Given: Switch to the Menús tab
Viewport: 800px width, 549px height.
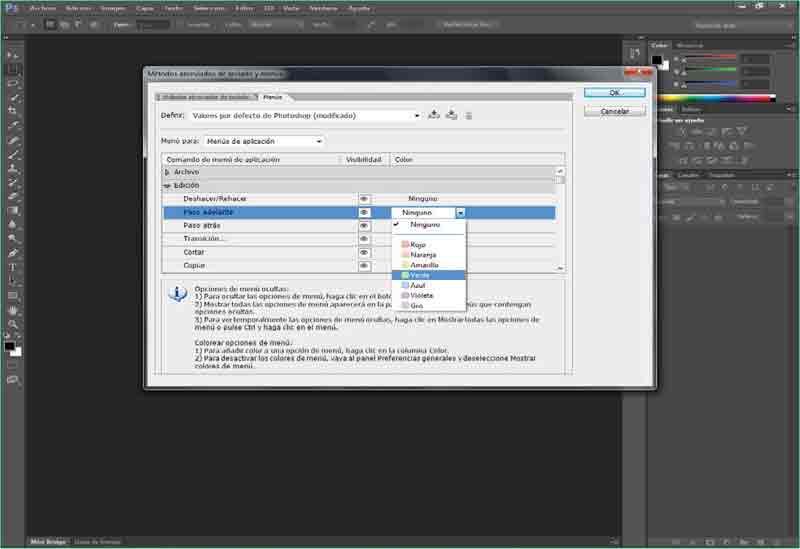Looking at the screenshot, I should pyautogui.click(x=272, y=97).
